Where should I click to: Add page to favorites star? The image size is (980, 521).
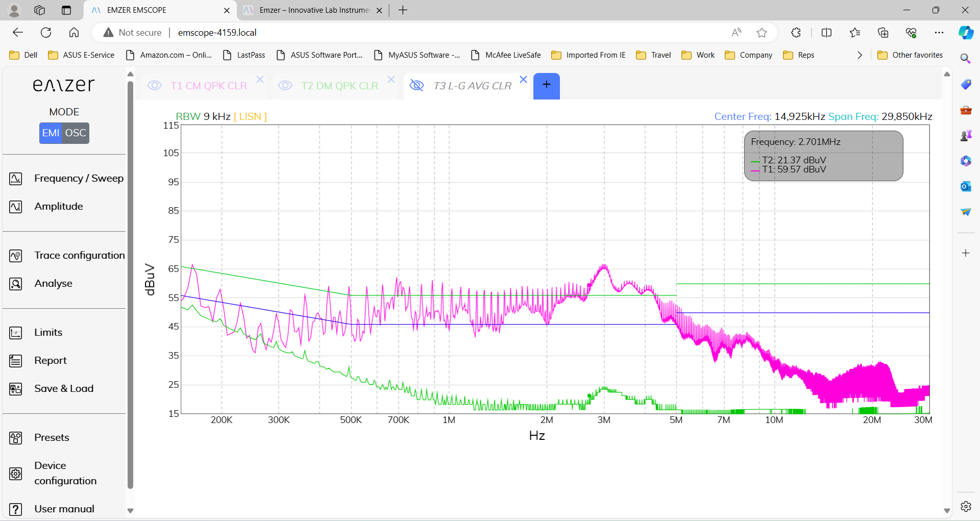pyautogui.click(x=762, y=33)
